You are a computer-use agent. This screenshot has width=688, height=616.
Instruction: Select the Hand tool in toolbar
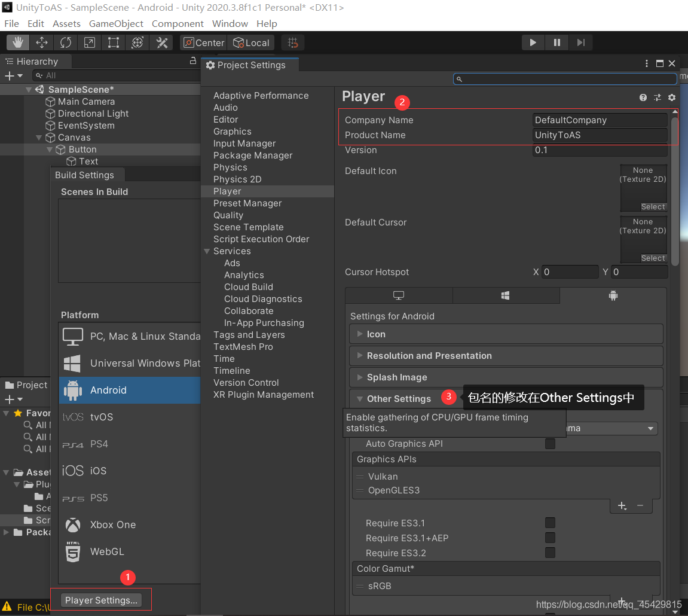[18, 42]
